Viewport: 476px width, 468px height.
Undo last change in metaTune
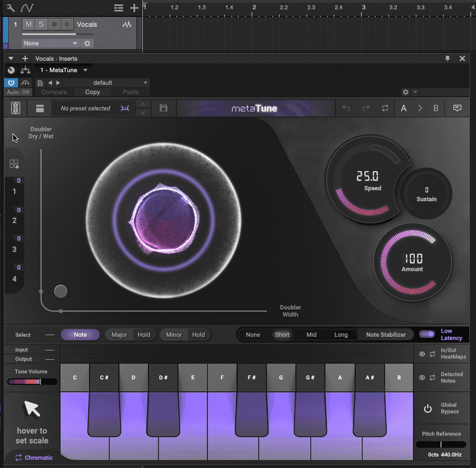coord(346,108)
